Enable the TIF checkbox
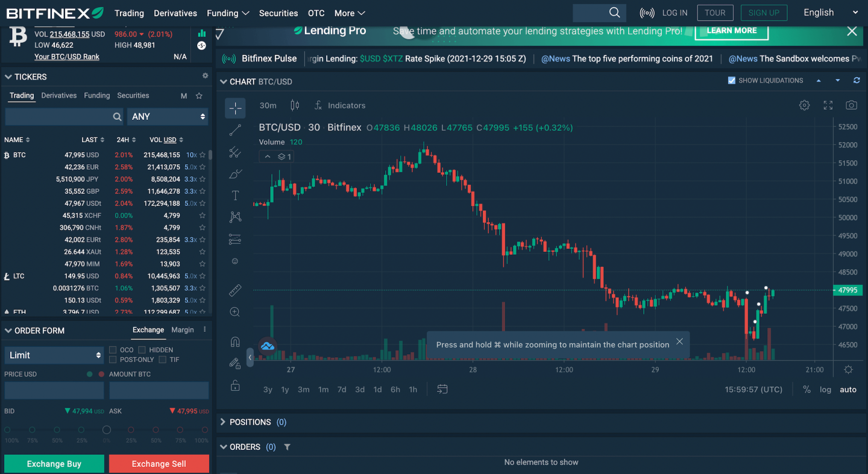Image resolution: width=868 pixels, height=474 pixels. [x=162, y=360]
